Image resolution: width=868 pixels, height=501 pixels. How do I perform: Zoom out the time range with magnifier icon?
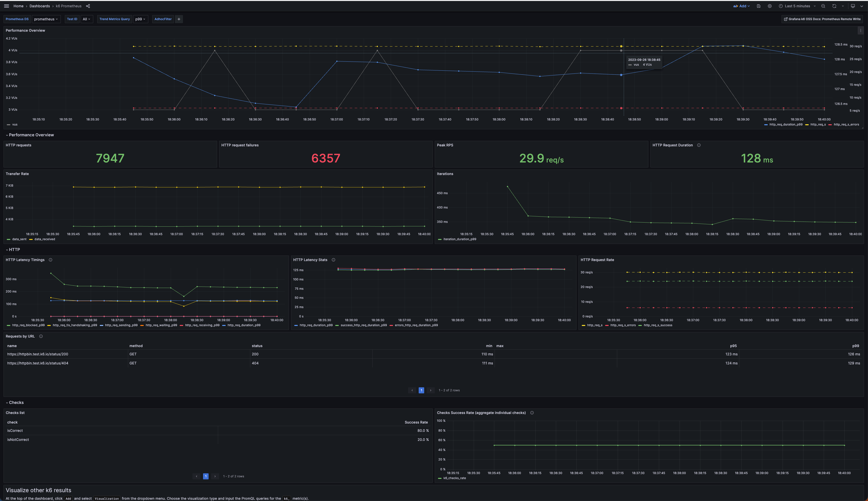point(823,6)
